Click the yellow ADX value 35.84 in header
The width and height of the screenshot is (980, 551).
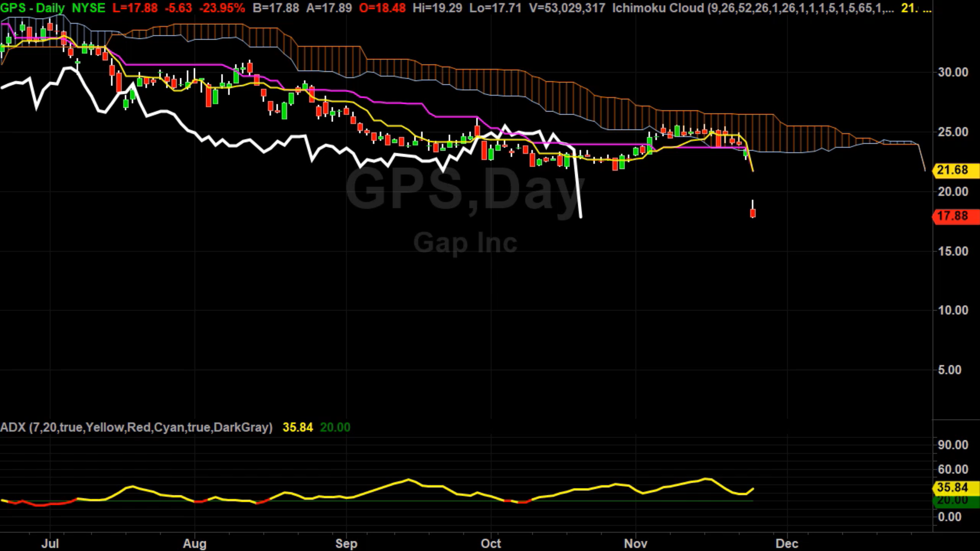(x=298, y=428)
